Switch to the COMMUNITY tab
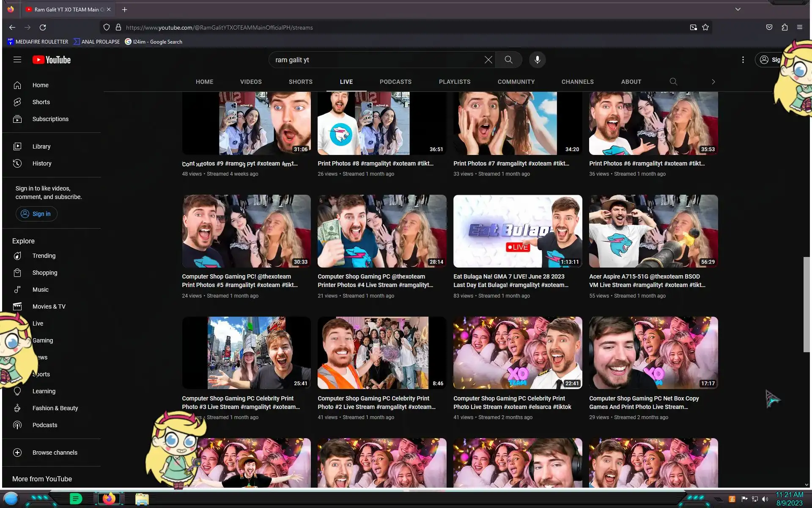 pyautogui.click(x=516, y=82)
